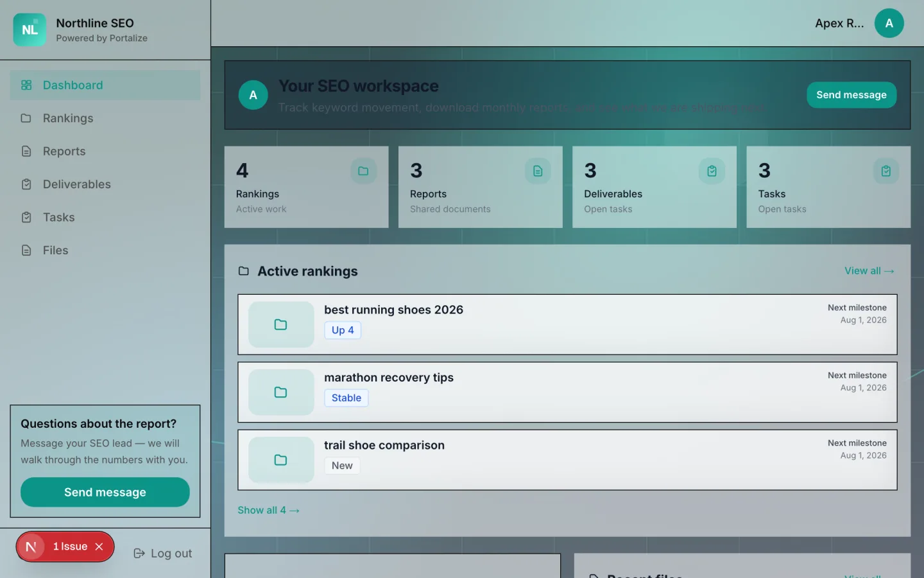Click the New status badge
Viewport: 924px width, 578px height.
pyautogui.click(x=342, y=466)
